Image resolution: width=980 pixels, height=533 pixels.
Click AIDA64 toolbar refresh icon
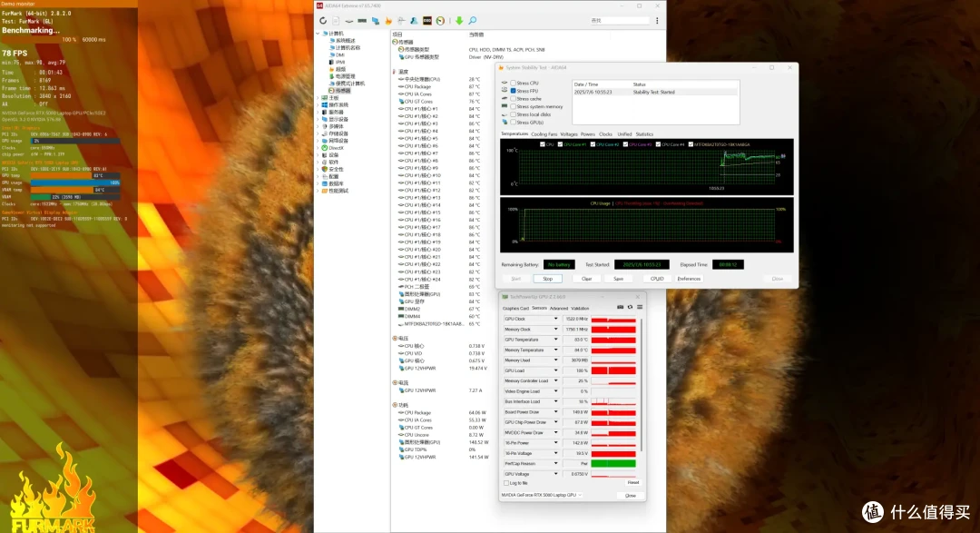pyautogui.click(x=322, y=21)
